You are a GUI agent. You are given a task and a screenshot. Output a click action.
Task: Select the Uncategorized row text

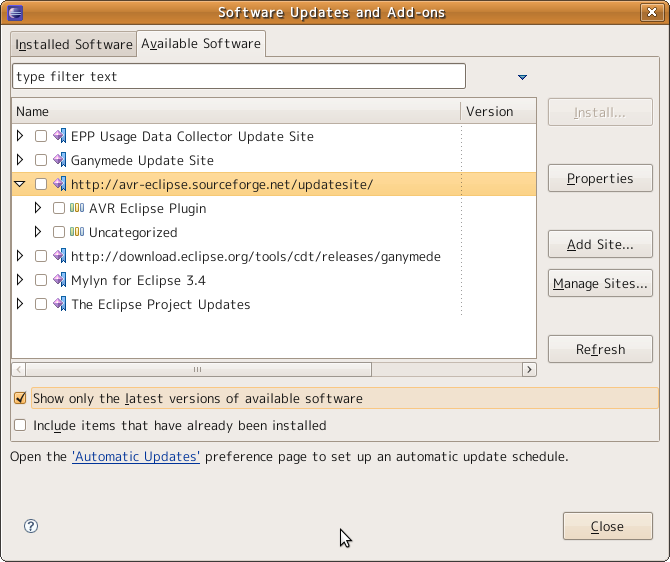tap(133, 232)
